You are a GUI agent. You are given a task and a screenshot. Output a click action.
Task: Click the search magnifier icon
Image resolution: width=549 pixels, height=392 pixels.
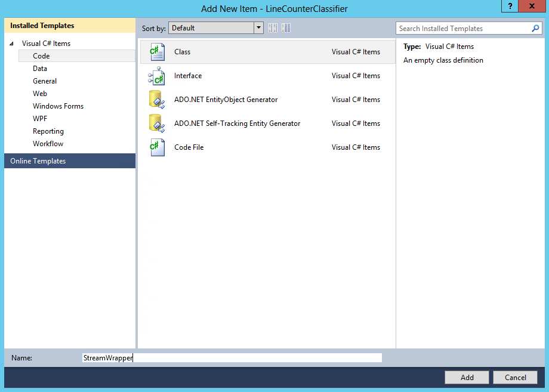click(535, 28)
